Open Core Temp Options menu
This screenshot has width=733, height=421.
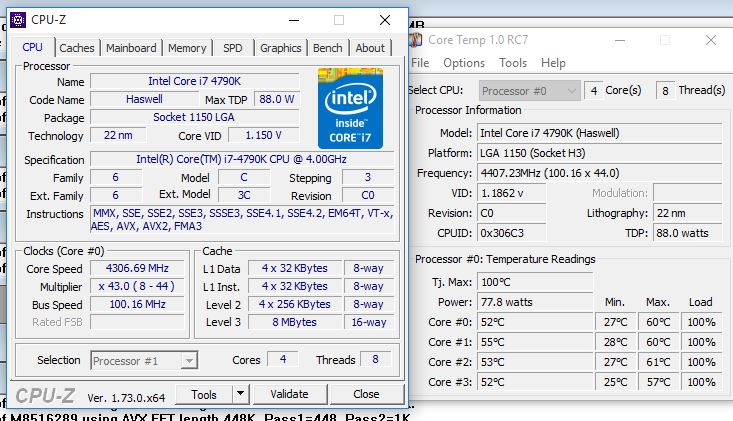tap(464, 63)
